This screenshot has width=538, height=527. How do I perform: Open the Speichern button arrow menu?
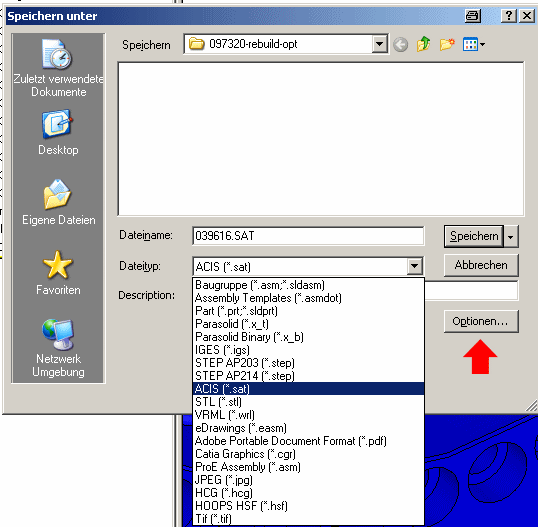pos(511,236)
